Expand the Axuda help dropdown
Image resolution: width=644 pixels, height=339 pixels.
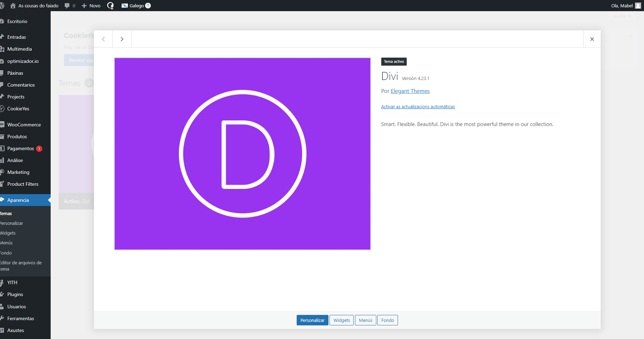(622, 16)
